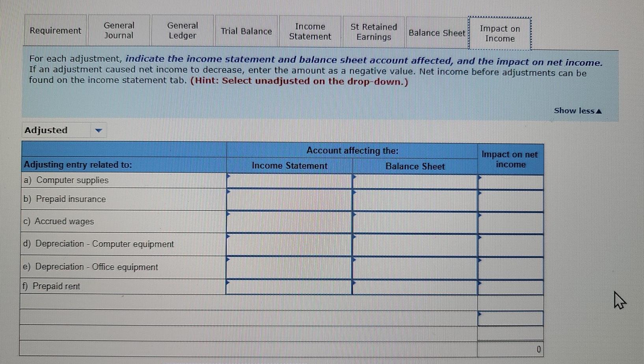
Task: Select Balance Sheet account for Prepaid rent
Action: click(415, 287)
